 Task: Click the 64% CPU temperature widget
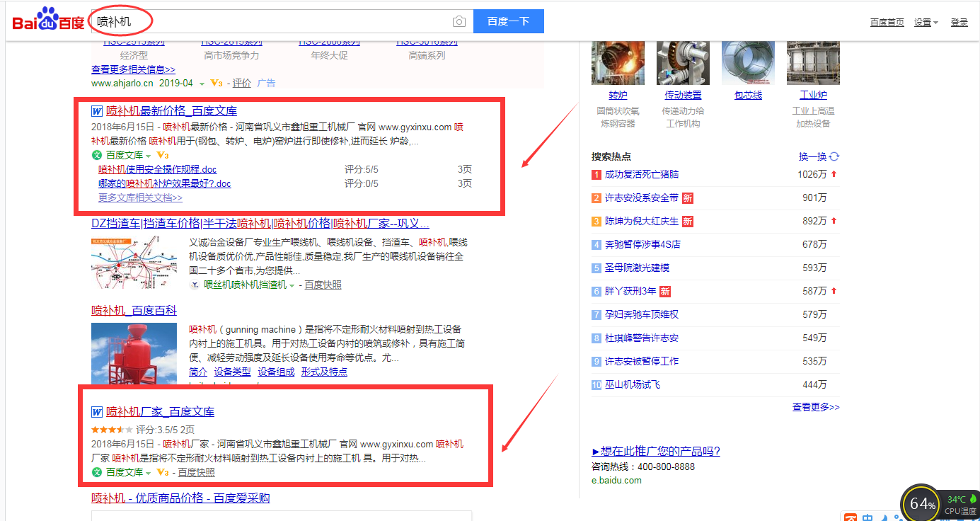(x=923, y=503)
